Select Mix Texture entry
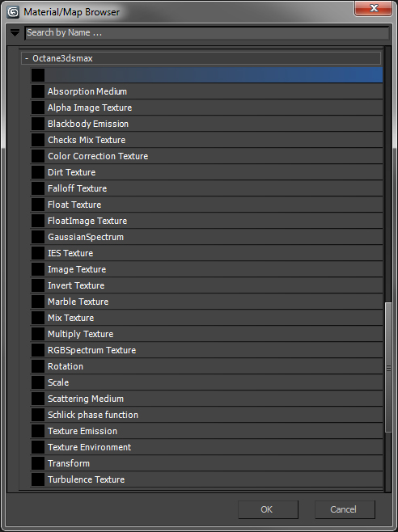Image resolution: width=398 pixels, height=532 pixels. tap(206, 318)
